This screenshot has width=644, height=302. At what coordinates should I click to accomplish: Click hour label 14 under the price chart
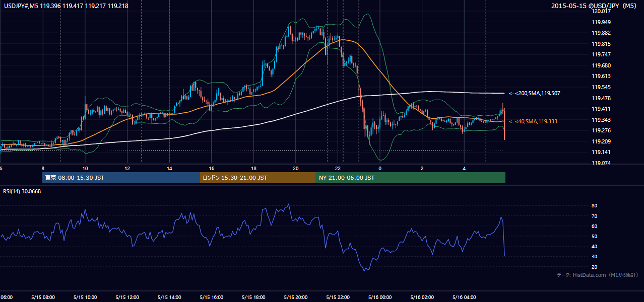[169, 168]
